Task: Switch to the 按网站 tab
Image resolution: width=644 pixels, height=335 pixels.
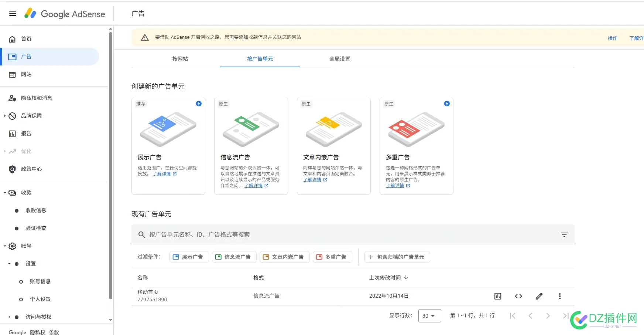Action: coord(180,59)
